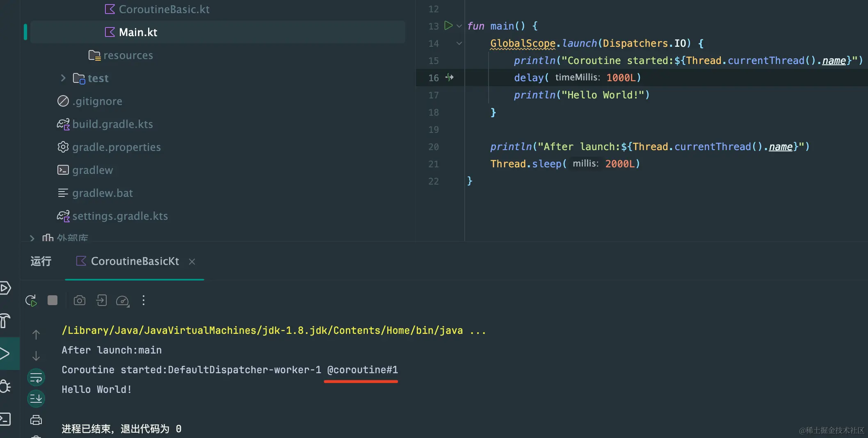Click the 1000L value on line 16
This screenshot has height=438, width=868.
[621, 78]
